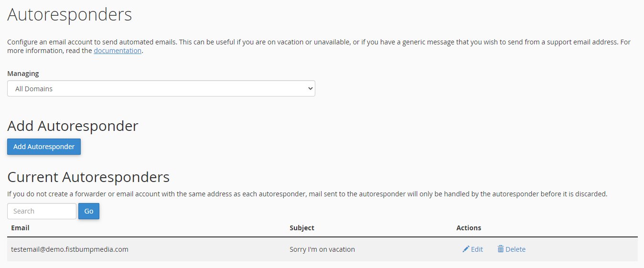Click the "Sorry I'm on vacation" subject
Viewport: 644px width, 268px height.
[322, 249]
